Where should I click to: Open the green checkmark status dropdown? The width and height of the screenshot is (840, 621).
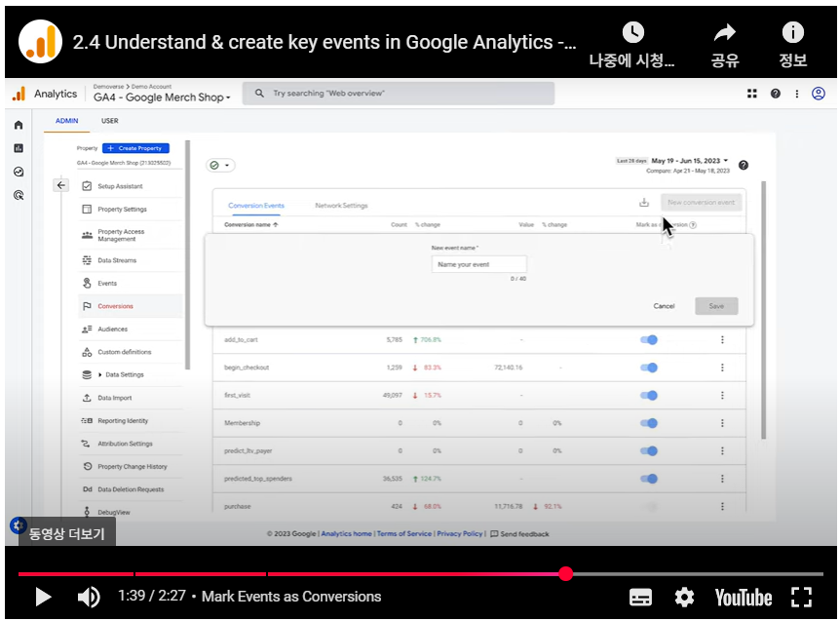coord(220,166)
